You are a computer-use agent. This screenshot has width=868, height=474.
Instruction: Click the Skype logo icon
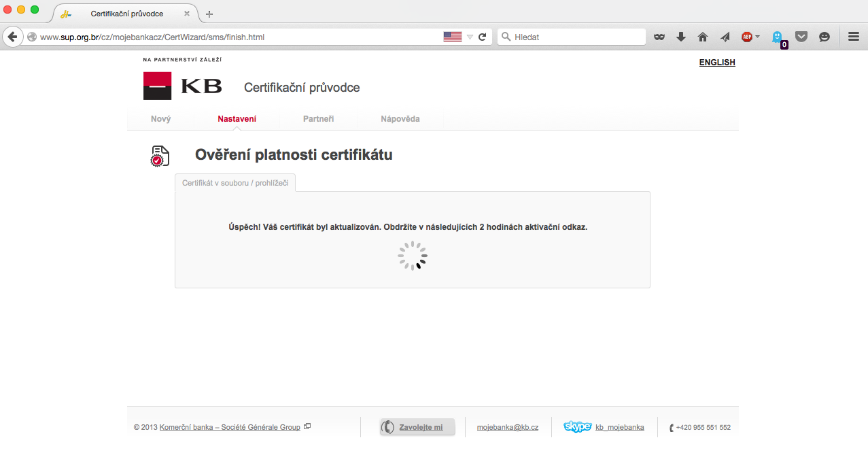(578, 426)
